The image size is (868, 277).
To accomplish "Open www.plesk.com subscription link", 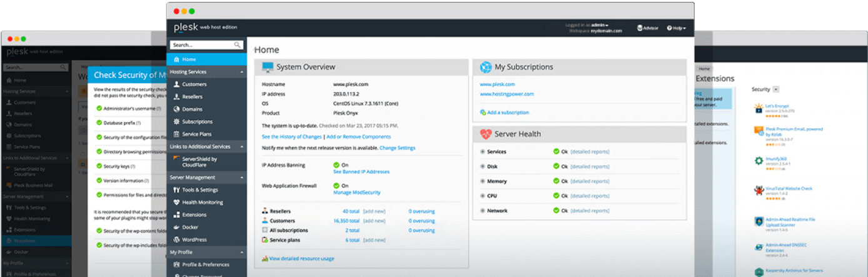I will (497, 84).
